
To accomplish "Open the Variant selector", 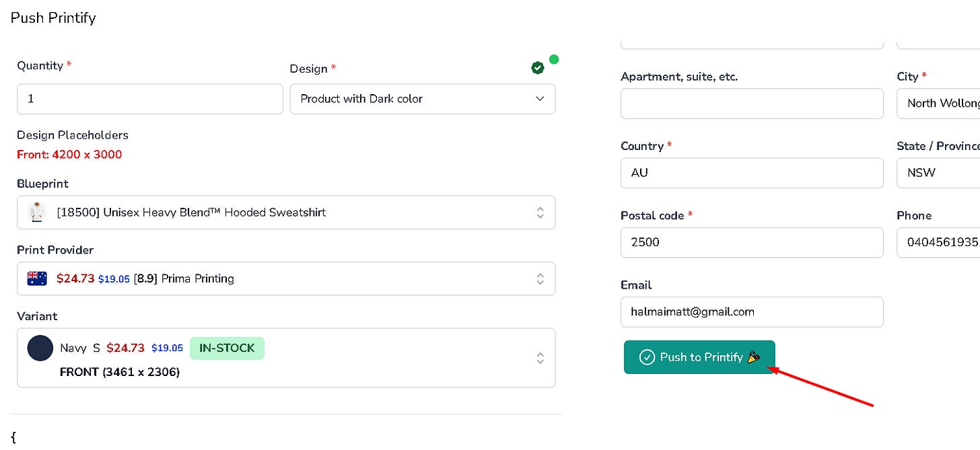I will point(286,358).
